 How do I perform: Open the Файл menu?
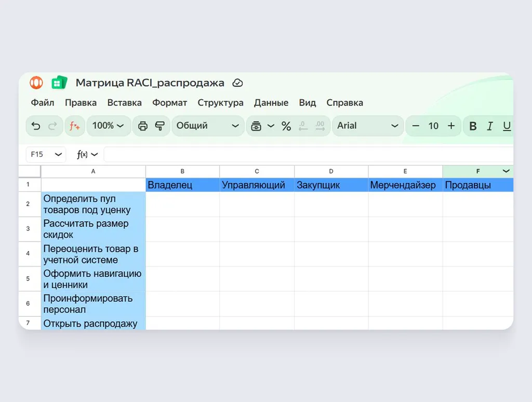click(43, 103)
